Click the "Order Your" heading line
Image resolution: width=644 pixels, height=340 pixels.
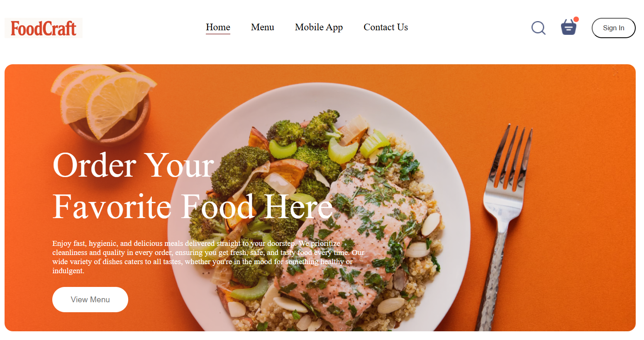134,165
